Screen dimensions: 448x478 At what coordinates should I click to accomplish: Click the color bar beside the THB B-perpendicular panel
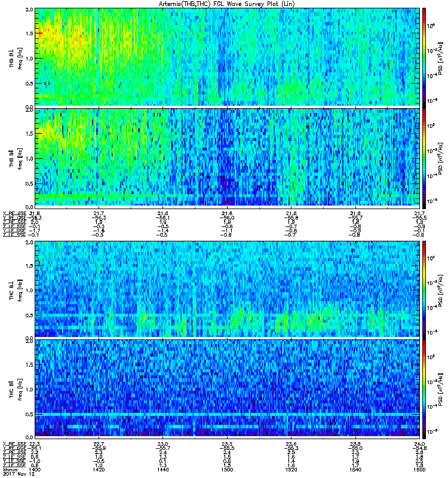(x=424, y=58)
